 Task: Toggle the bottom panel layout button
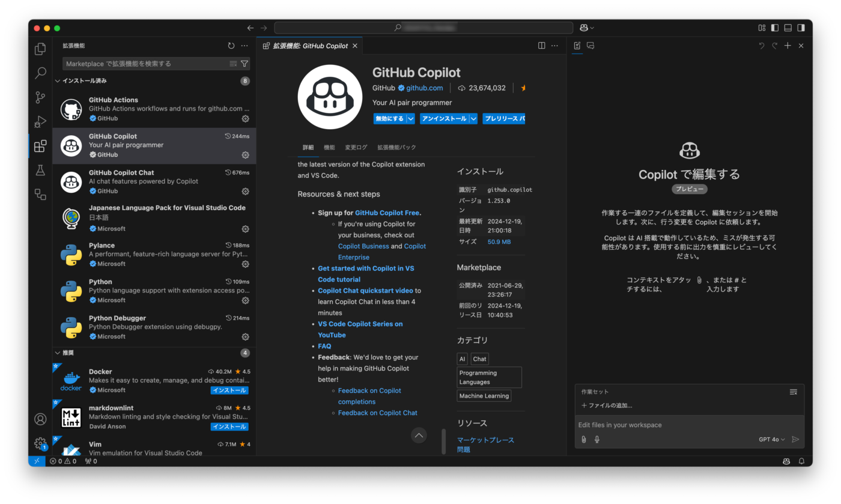788,28
